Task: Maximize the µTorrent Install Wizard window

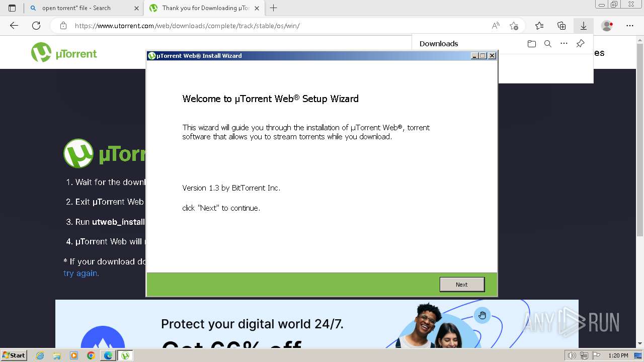Action: [483, 56]
